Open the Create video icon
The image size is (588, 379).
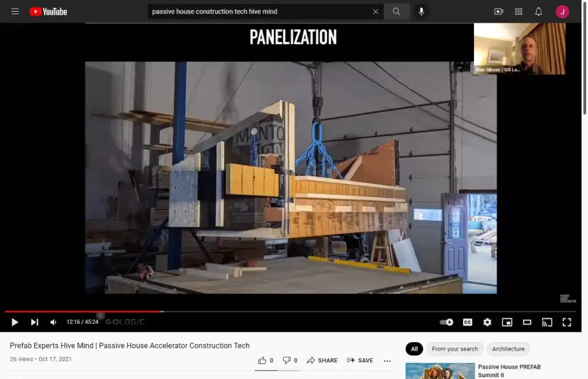tap(499, 12)
